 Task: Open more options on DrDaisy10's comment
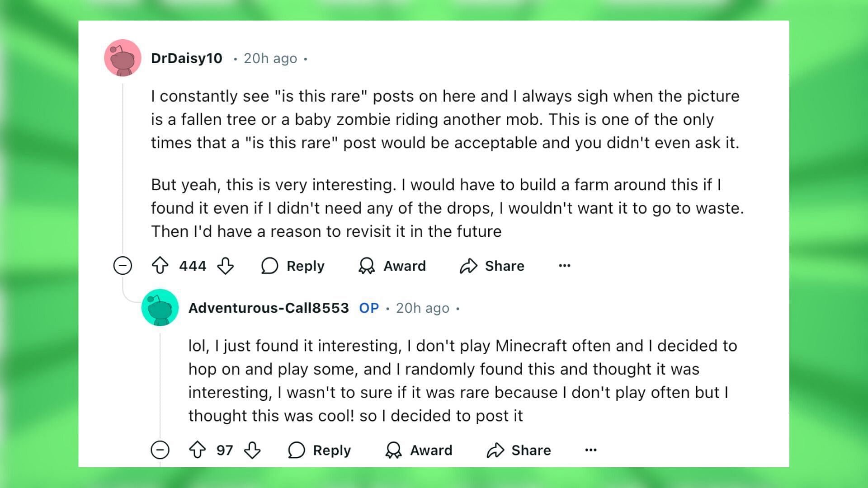(564, 266)
